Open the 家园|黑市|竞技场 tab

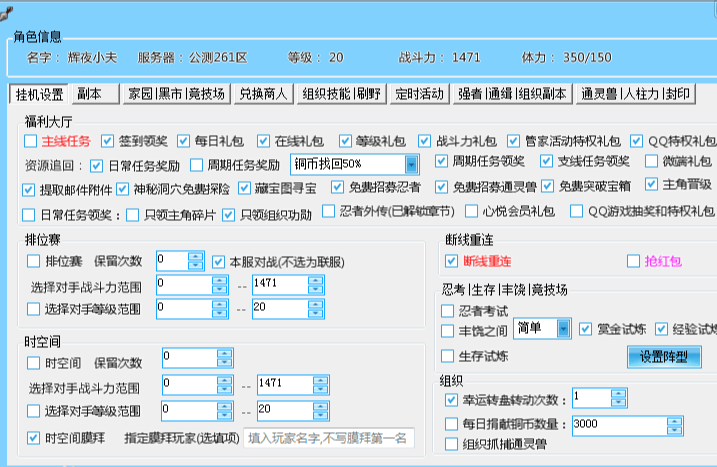point(177,94)
